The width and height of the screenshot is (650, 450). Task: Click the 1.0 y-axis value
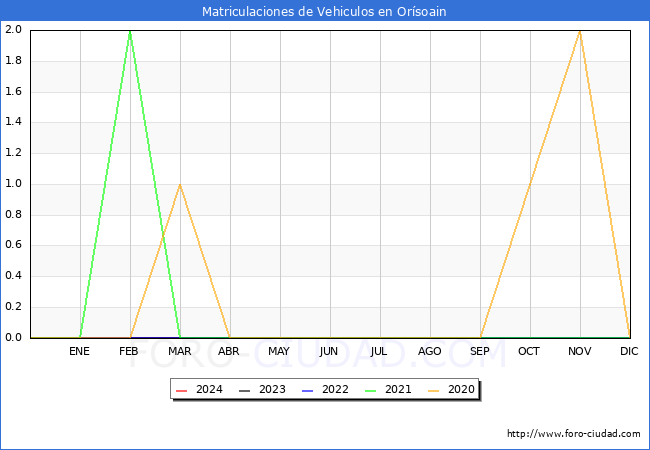click(x=13, y=184)
